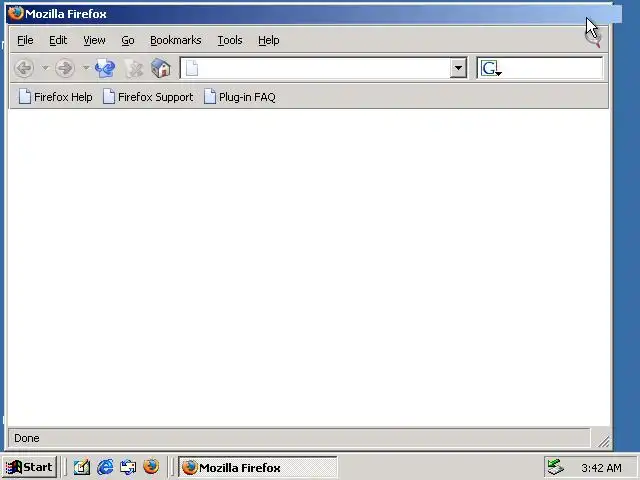
Task: Open the File menu
Action: point(25,40)
